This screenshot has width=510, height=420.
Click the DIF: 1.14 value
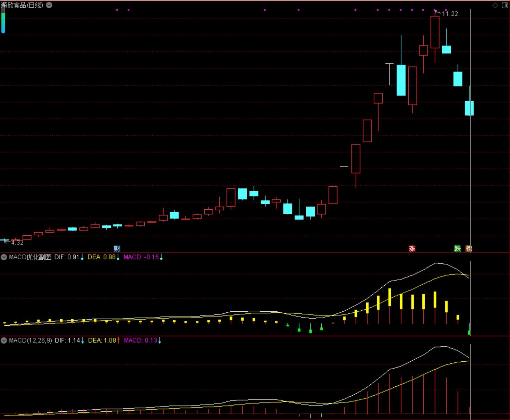coord(68,341)
